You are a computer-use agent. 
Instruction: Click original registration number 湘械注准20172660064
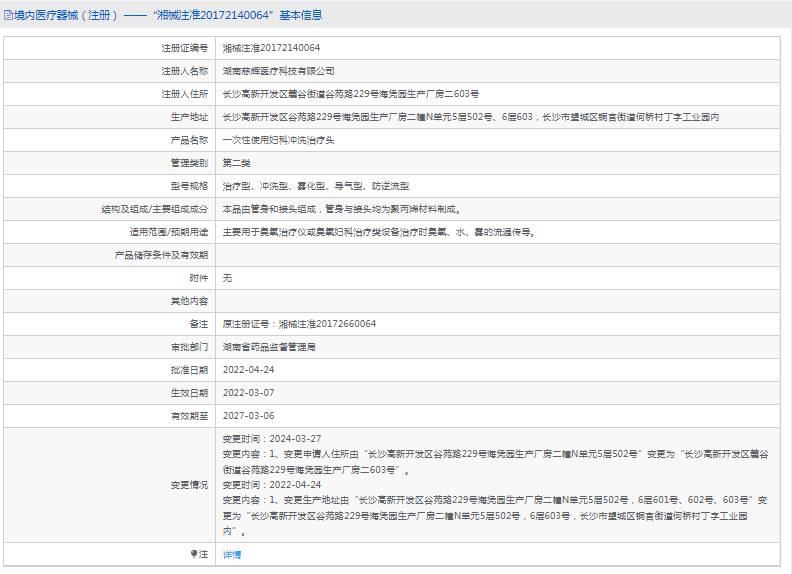coord(327,324)
